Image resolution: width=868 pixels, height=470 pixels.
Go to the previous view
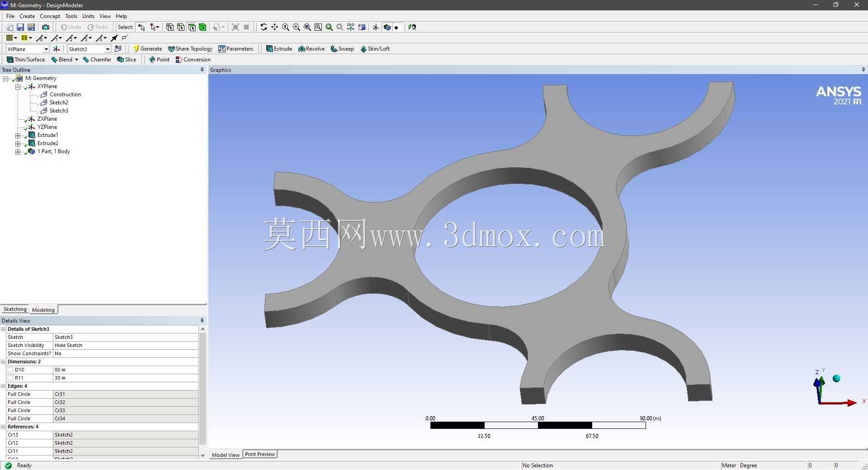click(x=329, y=27)
